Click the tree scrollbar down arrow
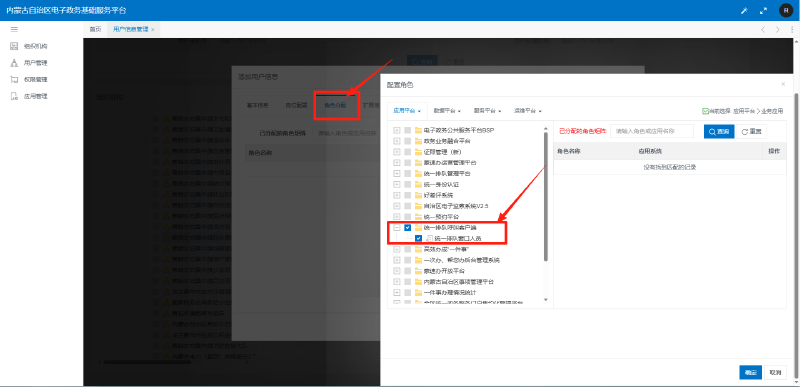The image size is (800, 387). click(545, 300)
